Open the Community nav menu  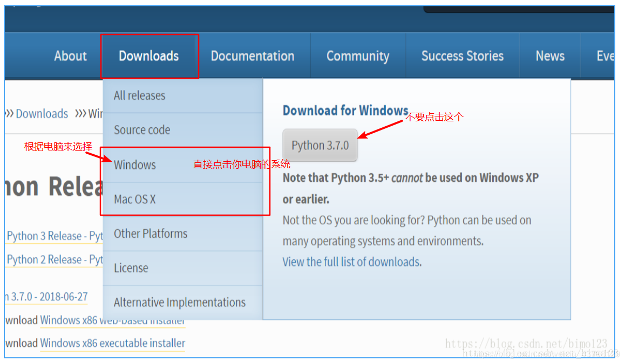(x=357, y=56)
